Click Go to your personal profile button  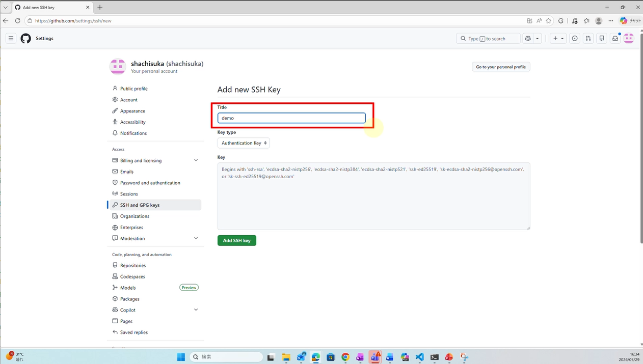(x=501, y=67)
